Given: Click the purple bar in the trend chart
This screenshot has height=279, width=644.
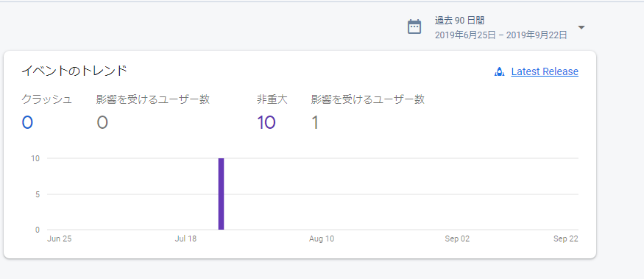Looking at the screenshot, I should (x=221, y=194).
